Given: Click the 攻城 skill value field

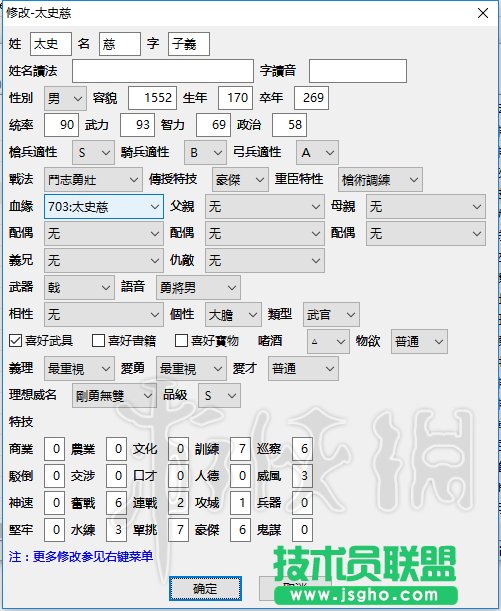Looking at the screenshot, I should [240, 503].
